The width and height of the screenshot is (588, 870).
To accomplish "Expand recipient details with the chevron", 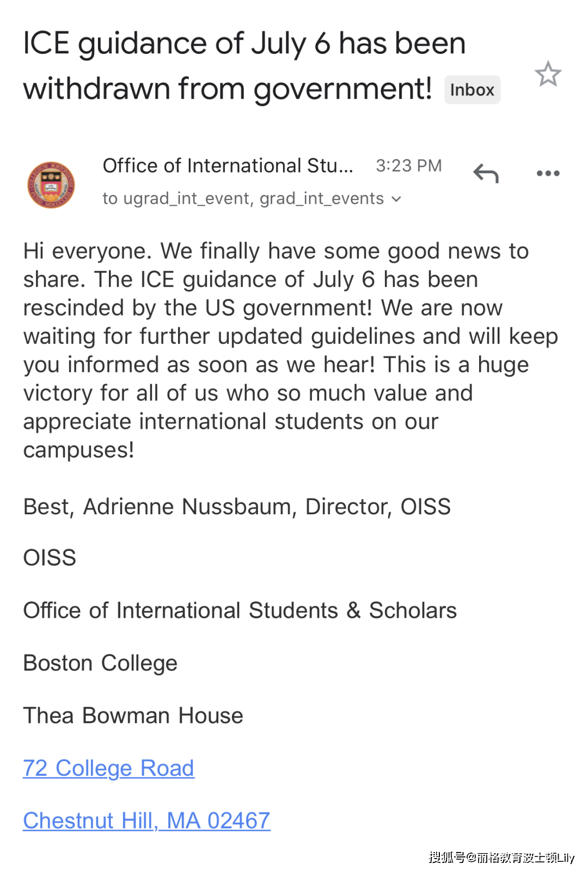I will pyautogui.click(x=396, y=199).
